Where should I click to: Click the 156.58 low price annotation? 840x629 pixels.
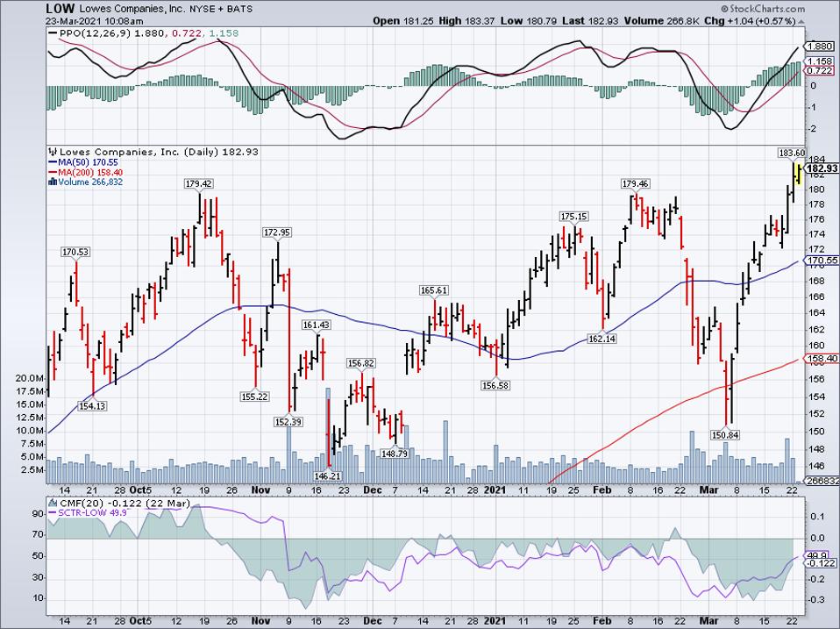[x=495, y=385]
